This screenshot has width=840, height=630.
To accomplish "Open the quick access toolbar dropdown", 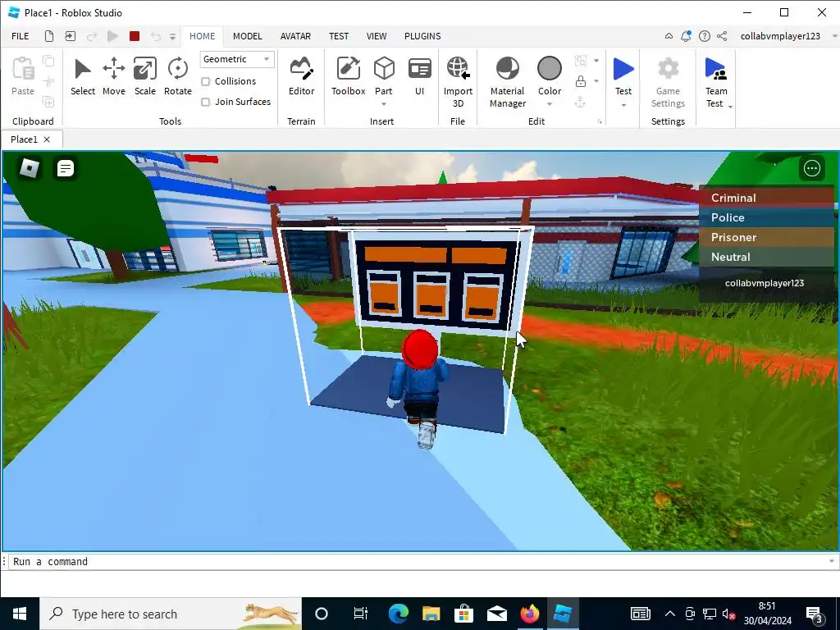I will (172, 36).
